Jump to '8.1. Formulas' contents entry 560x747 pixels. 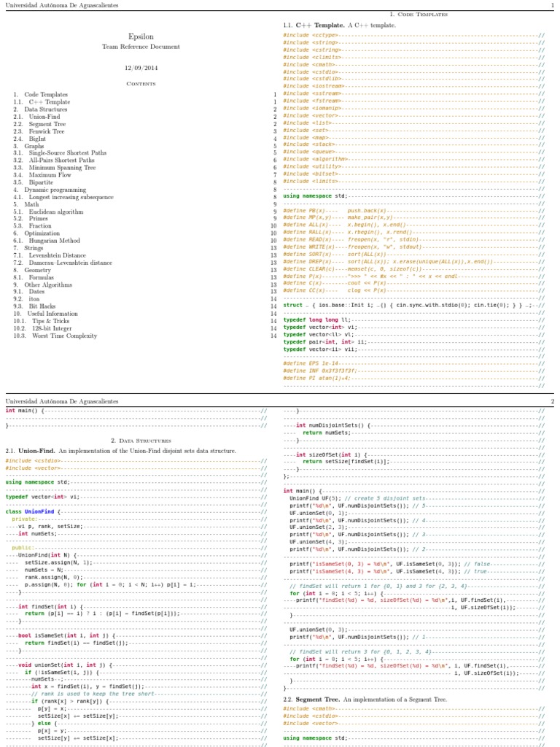point(34,277)
